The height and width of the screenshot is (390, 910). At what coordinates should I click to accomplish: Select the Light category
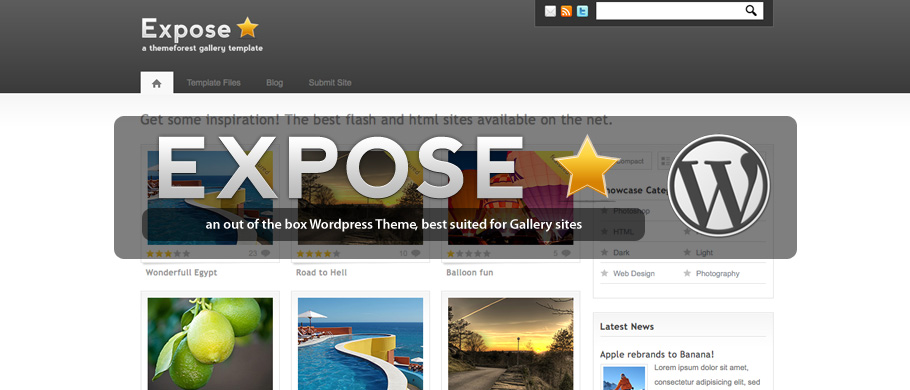point(705,252)
